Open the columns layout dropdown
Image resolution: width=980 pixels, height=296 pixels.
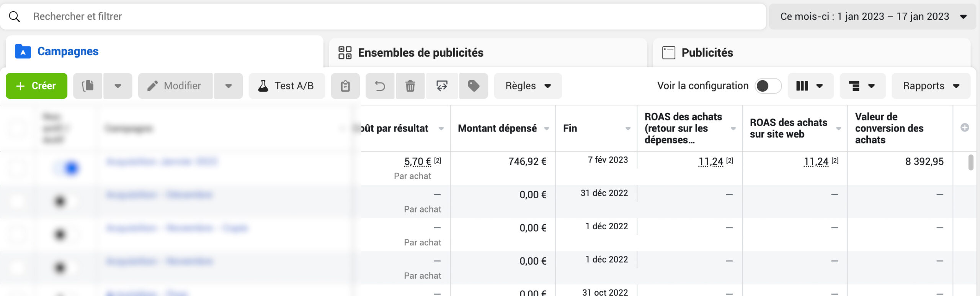pyautogui.click(x=810, y=86)
